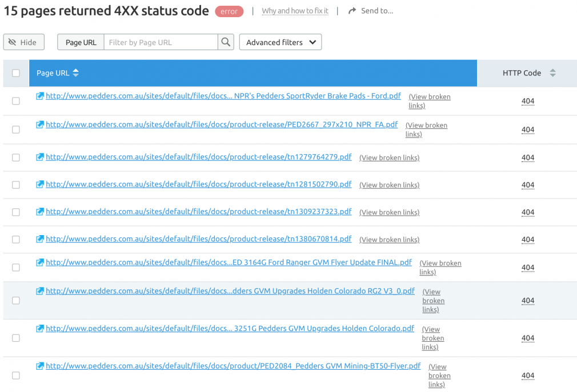Viewport: 577px width, 392px height.
Task: View broken links for tn1309237323.pdf
Action: 389,212
